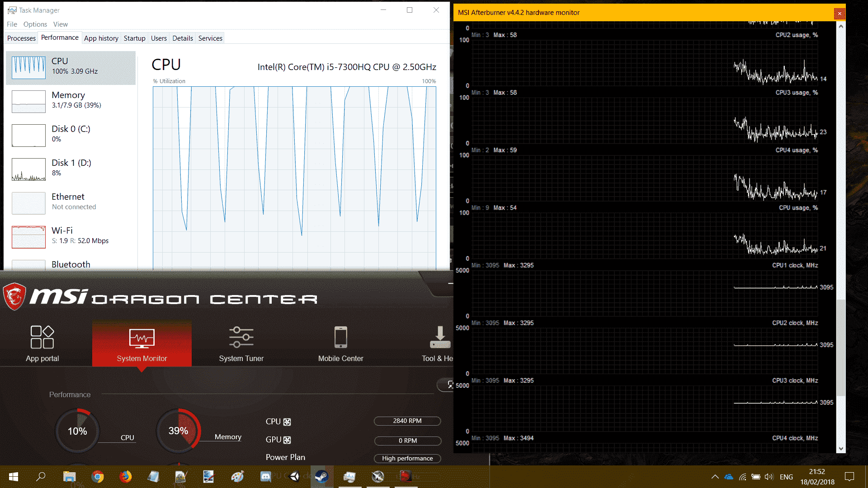Open the View menu in Task Manager
This screenshot has width=868, height=488.
(x=61, y=24)
